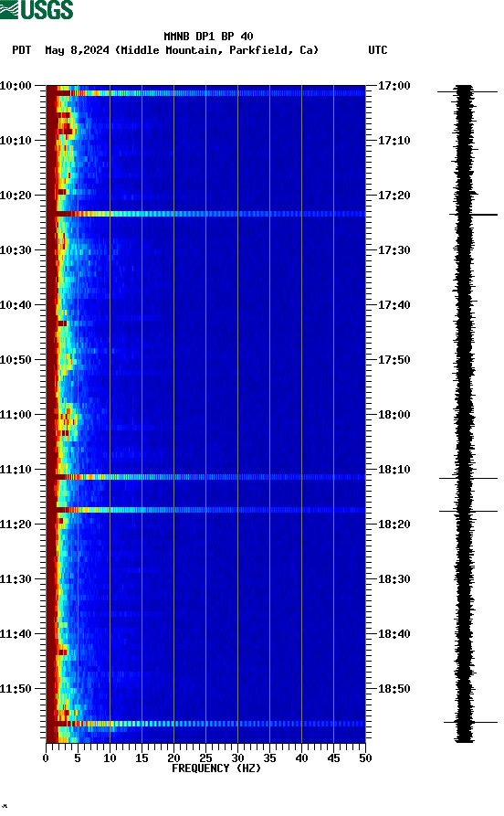This screenshot has width=504, height=816.
Task: Click the broadband event band near 18:17 UTC
Action: pos(205,510)
